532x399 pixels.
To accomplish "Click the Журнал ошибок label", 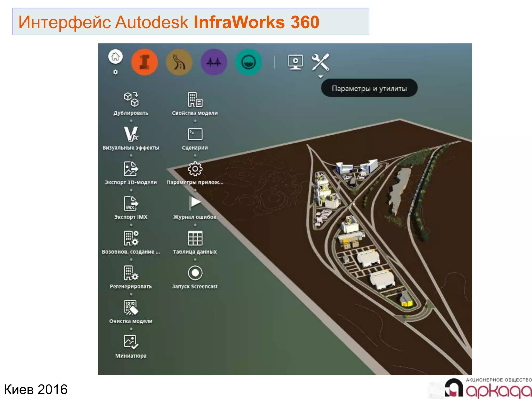I will click(x=195, y=217).
